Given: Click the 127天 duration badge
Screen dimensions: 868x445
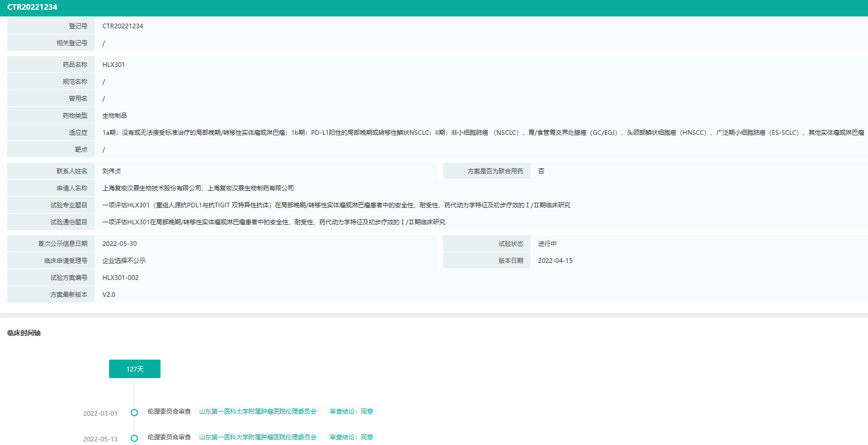Looking at the screenshot, I should [135, 369].
